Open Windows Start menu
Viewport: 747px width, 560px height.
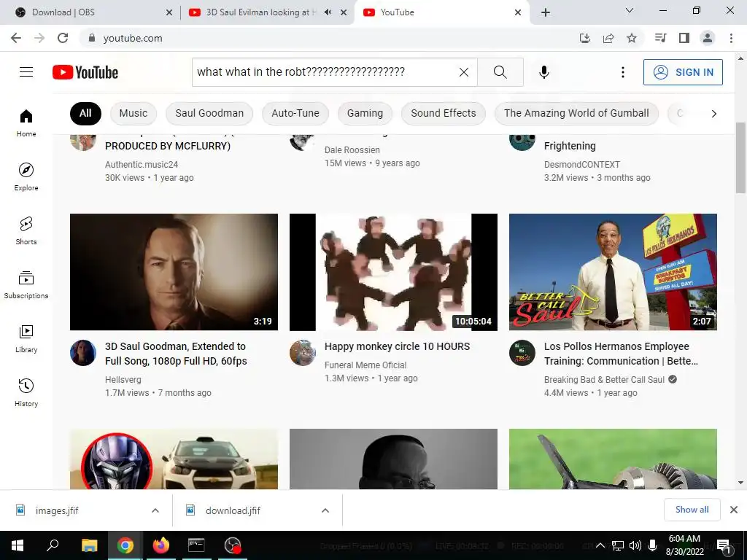coord(18,545)
